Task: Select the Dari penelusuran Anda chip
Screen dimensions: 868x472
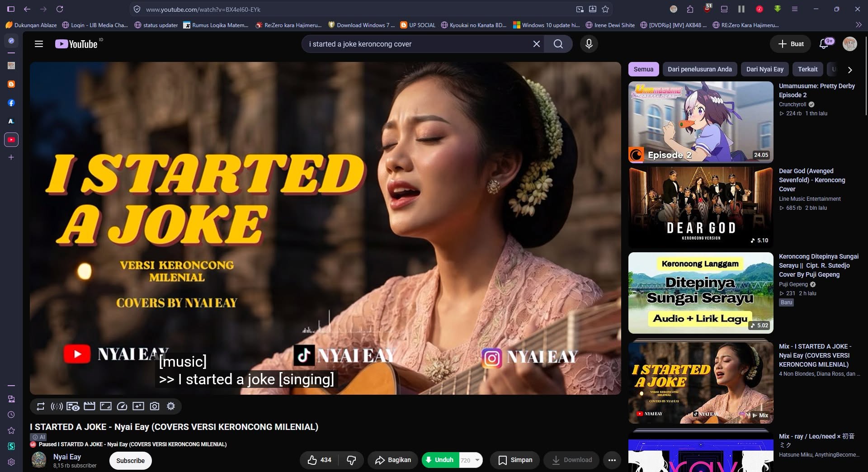Action: click(699, 69)
